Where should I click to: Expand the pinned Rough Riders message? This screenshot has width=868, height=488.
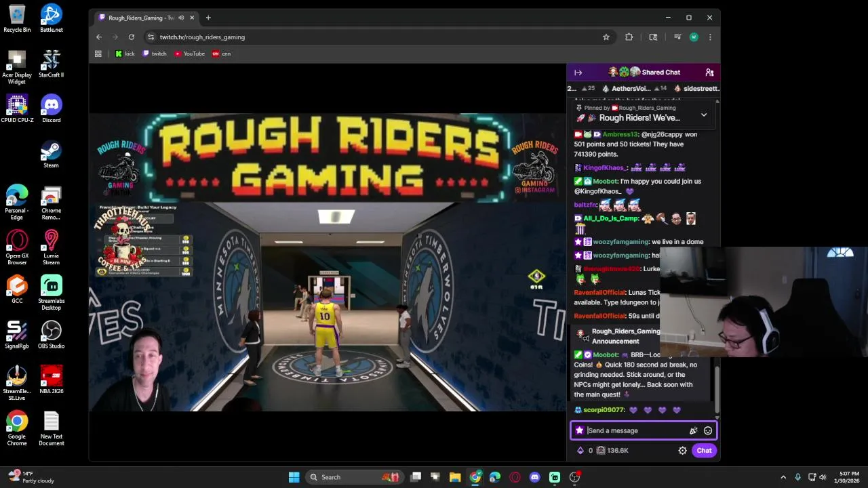point(704,115)
